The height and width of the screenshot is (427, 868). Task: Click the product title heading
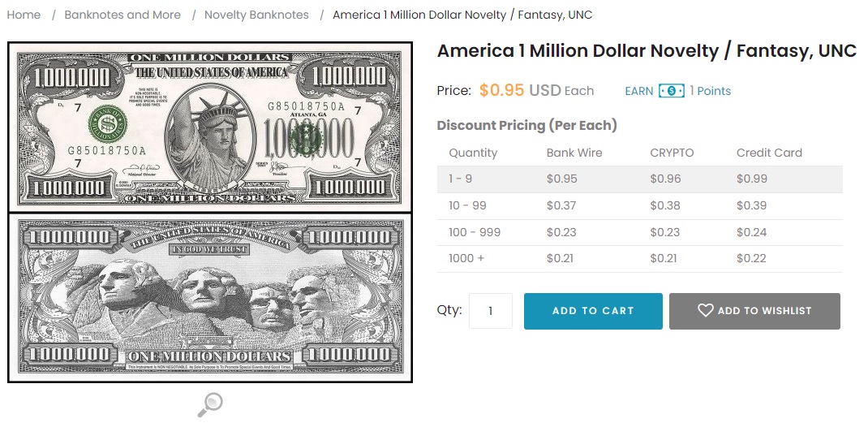(x=647, y=51)
